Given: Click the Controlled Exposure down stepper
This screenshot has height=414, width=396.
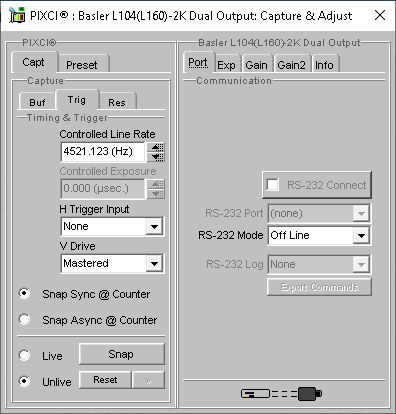Looking at the screenshot, I should [156, 194].
